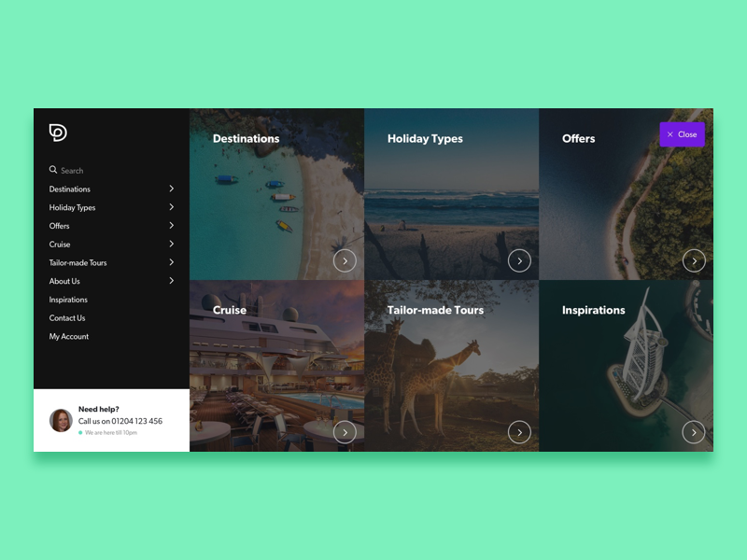Screen dimensions: 747x560
Task: Expand the Destinations submenu chevron
Action: click(171, 189)
